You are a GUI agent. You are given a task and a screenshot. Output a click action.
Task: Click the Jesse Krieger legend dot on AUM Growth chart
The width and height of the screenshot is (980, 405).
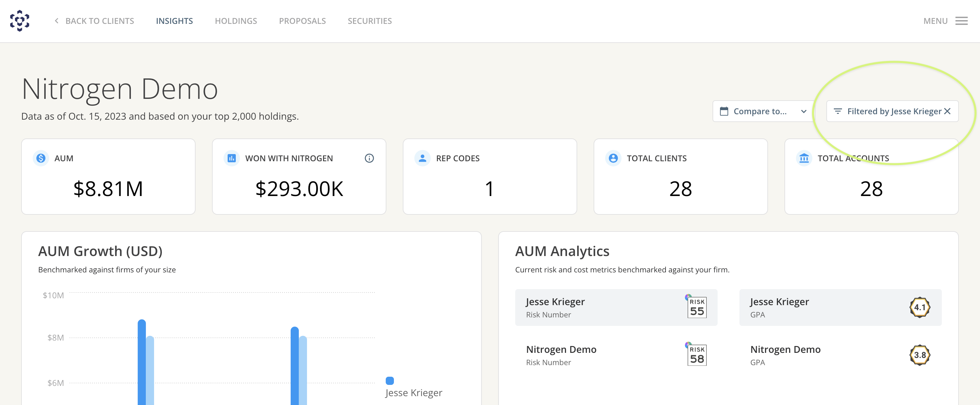coord(389,380)
